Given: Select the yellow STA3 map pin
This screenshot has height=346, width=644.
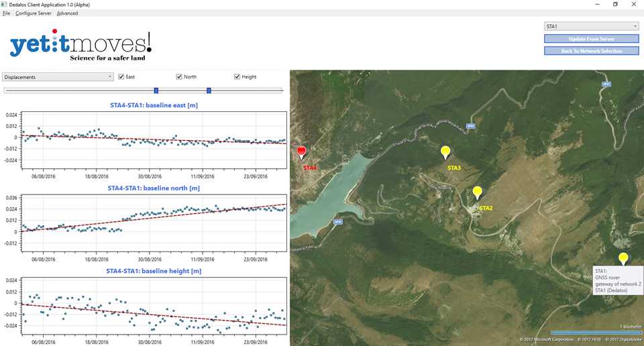Looking at the screenshot, I should (x=445, y=152).
